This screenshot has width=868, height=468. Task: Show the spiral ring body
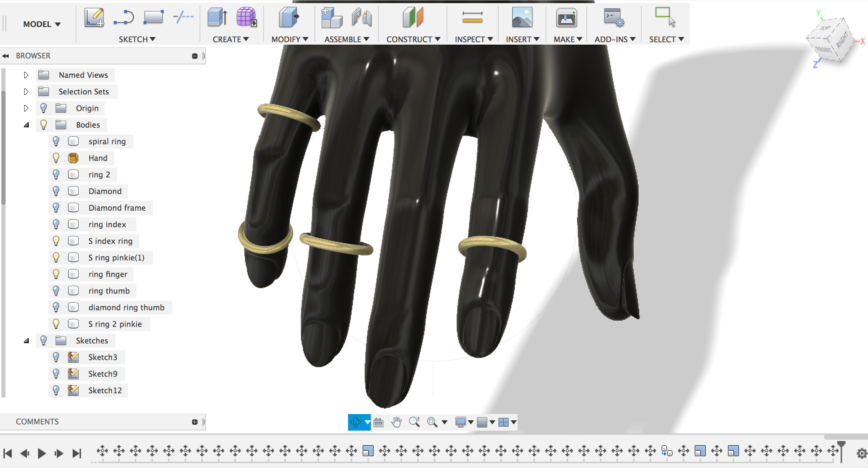[x=56, y=141]
